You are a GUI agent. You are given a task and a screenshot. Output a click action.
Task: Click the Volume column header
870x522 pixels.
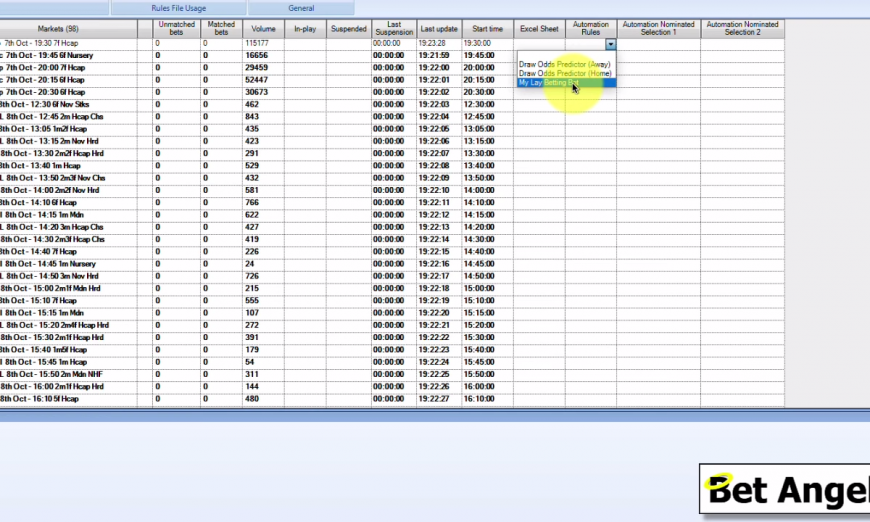coord(264,29)
